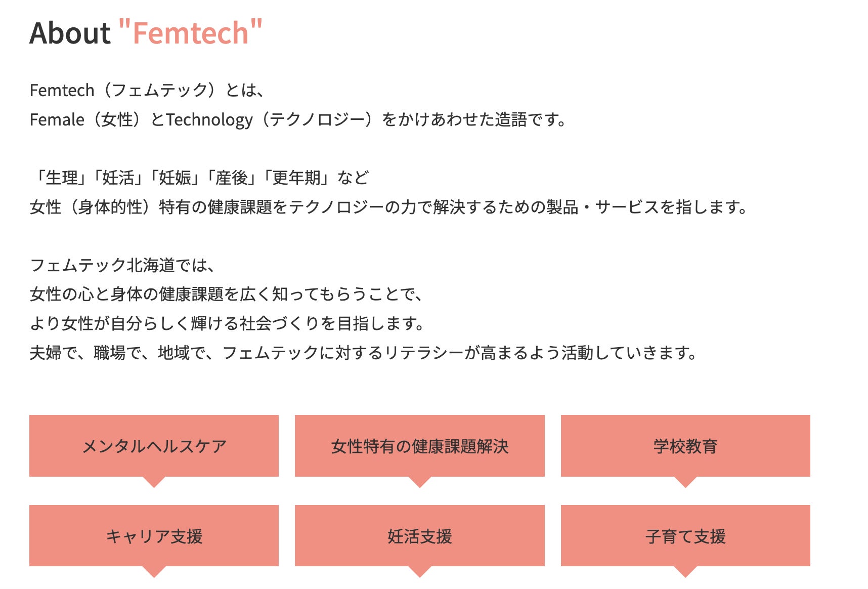
Task: Open the メンタルヘルスケア category button
Action: pyautogui.click(x=154, y=446)
